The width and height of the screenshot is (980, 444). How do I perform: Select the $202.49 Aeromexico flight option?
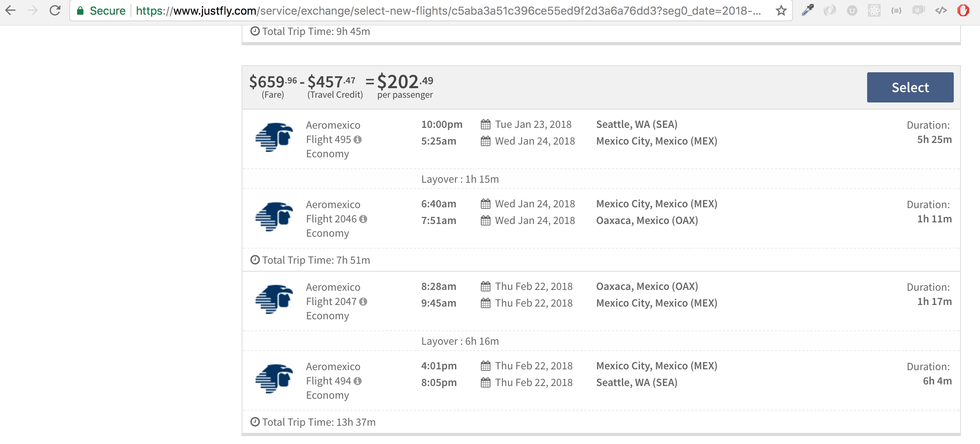click(910, 87)
